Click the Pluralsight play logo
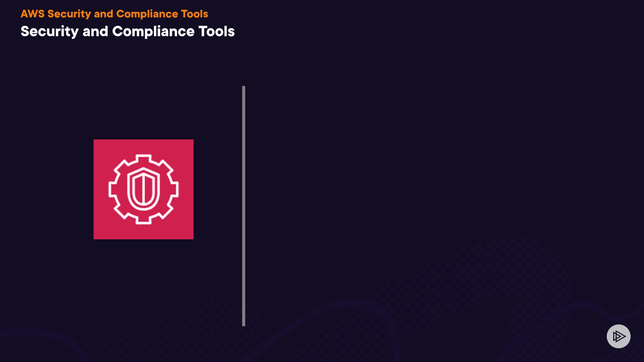 click(x=619, y=336)
